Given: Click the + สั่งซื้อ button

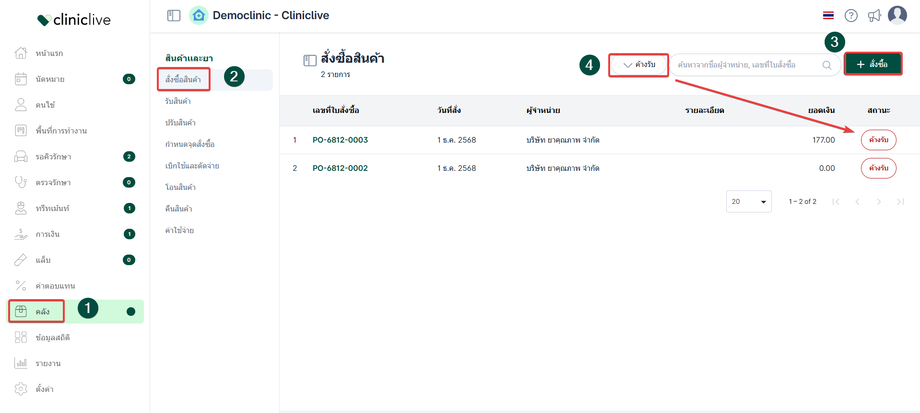Looking at the screenshot, I should 873,65.
